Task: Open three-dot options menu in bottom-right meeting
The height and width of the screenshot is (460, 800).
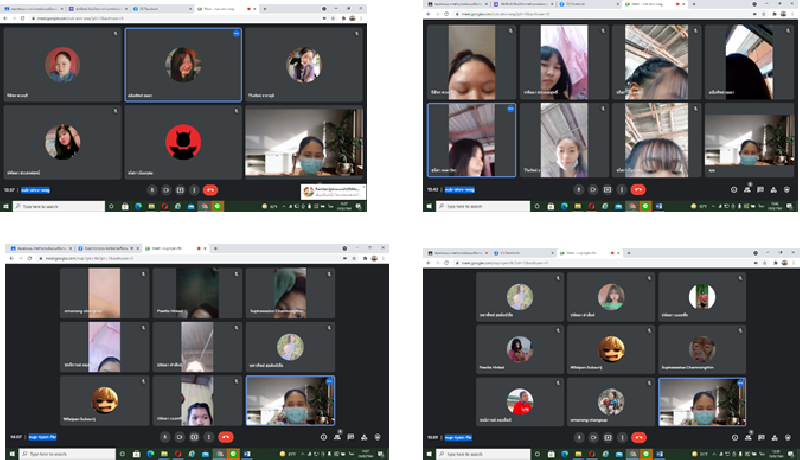Action: (621, 437)
